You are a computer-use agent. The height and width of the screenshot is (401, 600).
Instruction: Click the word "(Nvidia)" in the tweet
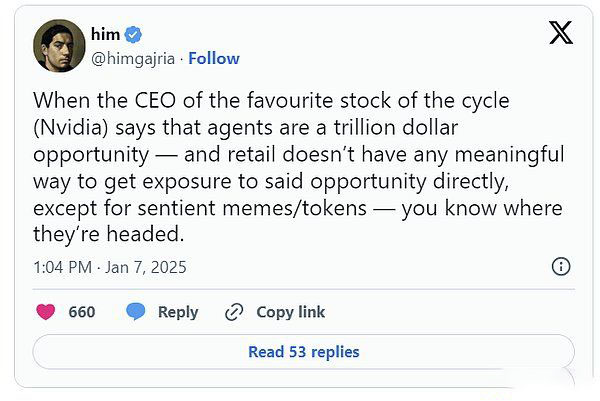(72, 127)
